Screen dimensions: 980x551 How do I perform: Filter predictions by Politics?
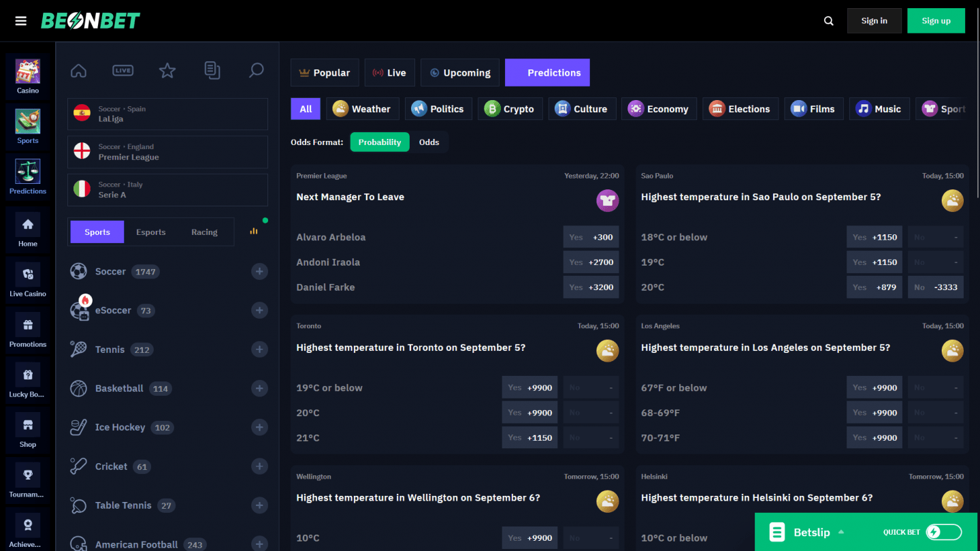[438, 109]
